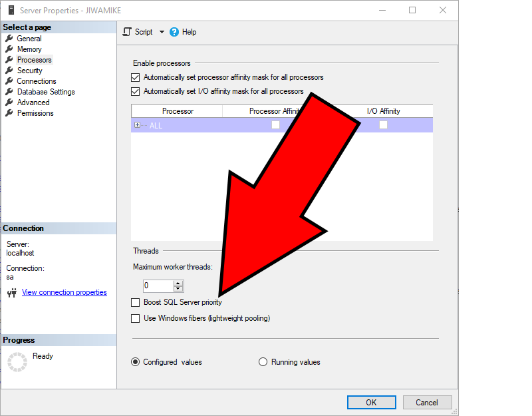Click the wrench icon beside Memory
532x416 pixels.
[x=9, y=49]
